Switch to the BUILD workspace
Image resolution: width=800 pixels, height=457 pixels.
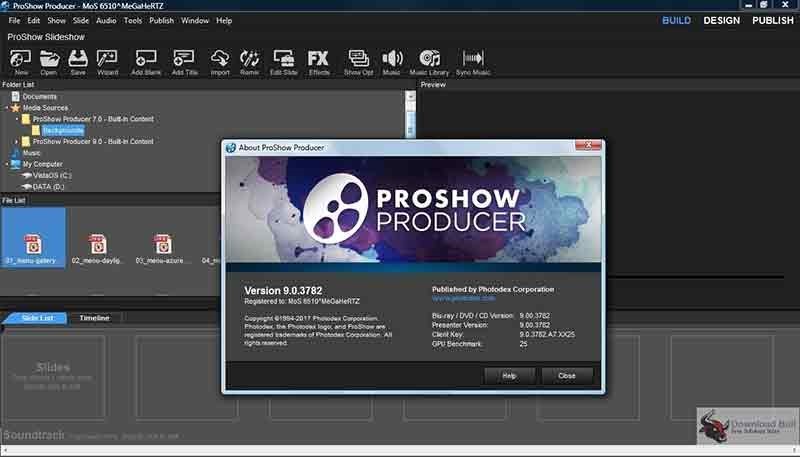coord(677,20)
